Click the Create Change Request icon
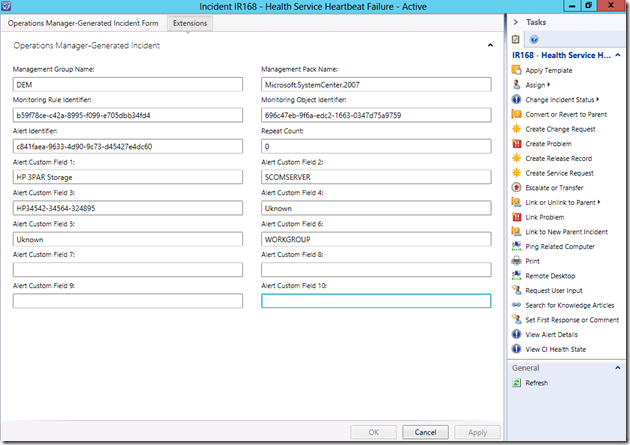Screen dimensions: 630x445 click(517, 129)
